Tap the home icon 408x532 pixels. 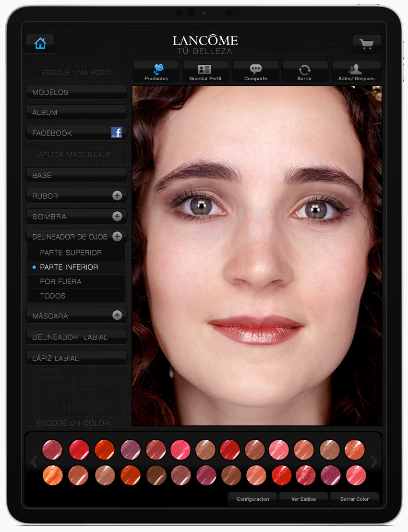(40, 44)
